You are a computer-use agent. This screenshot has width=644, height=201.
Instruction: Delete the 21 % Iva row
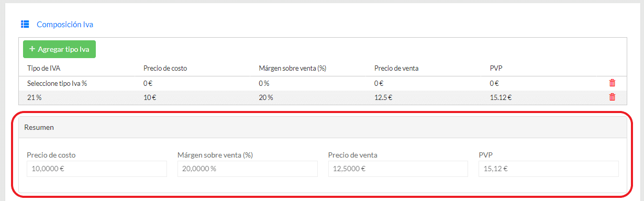[x=612, y=97]
